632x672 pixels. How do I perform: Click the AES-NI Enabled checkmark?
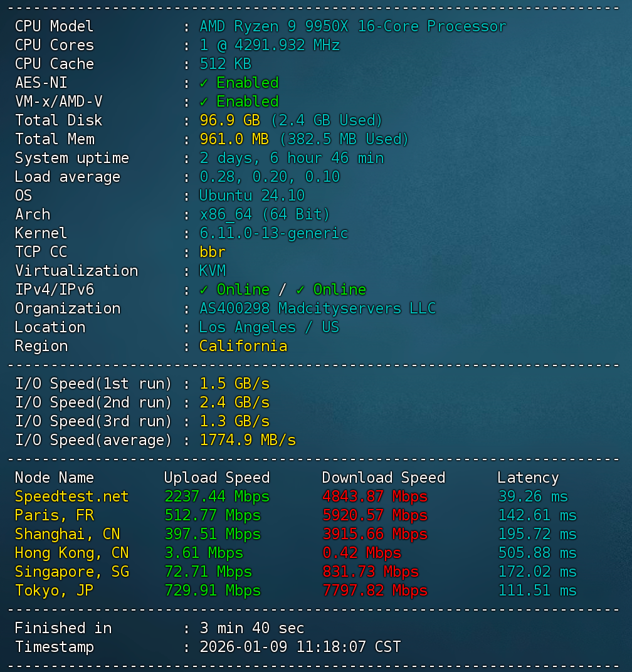pos(204,83)
